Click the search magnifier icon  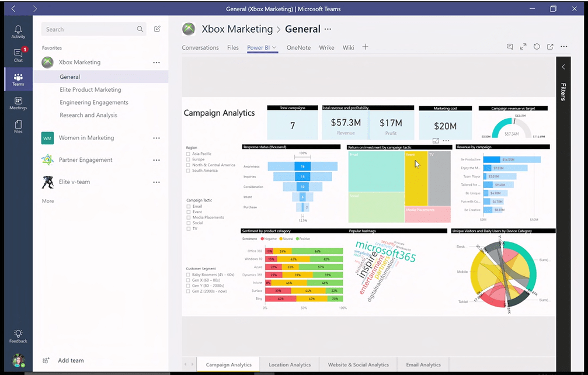pos(140,29)
